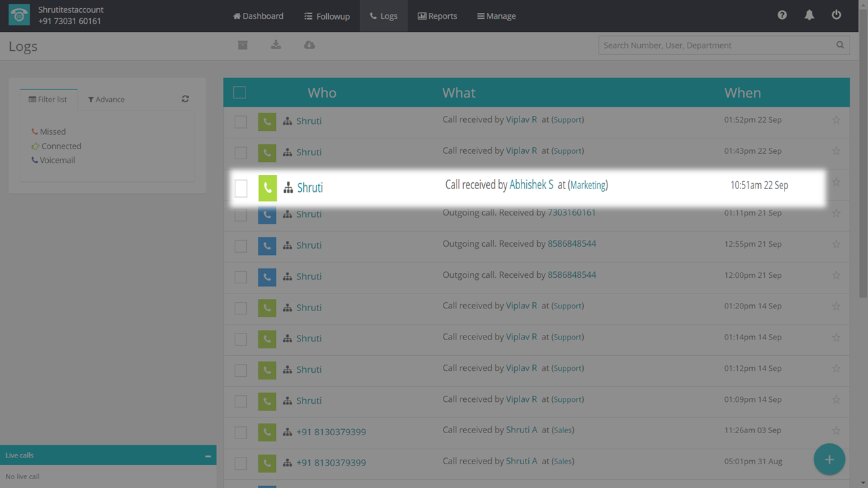Go to the Followup page
This screenshot has width=868, height=488.
[x=327, y=16]
